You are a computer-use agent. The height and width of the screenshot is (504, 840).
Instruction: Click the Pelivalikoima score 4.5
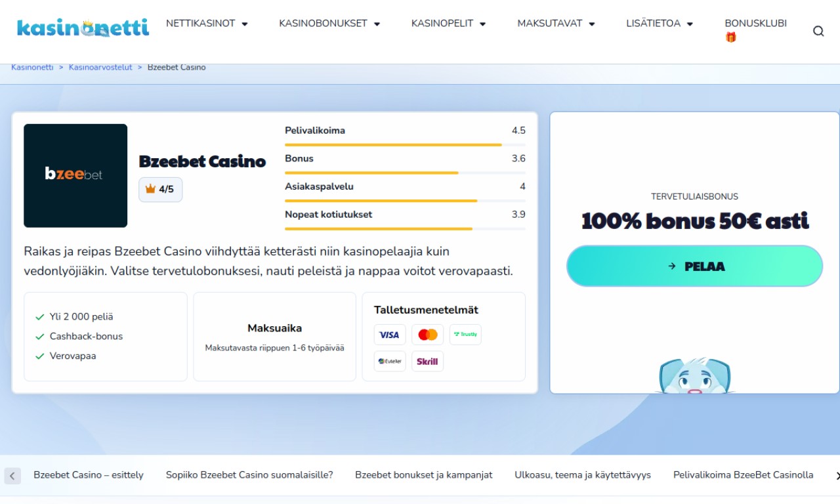point(518,131)
